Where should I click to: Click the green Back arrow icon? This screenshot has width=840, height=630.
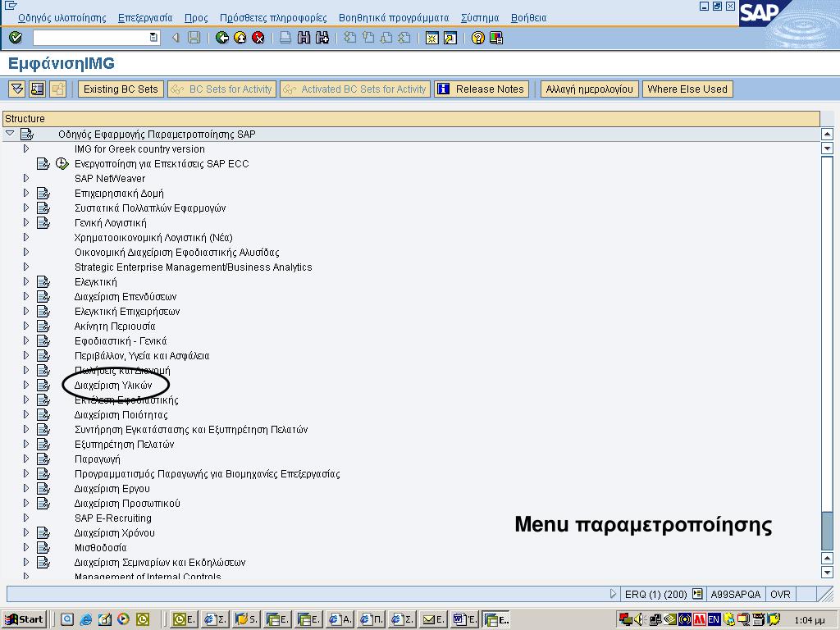pos(221,38)
